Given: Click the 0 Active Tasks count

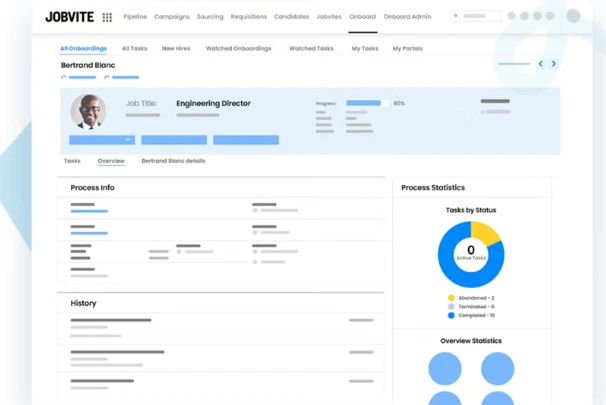Looking at the screenshot, I should click(x=471, y=253).
